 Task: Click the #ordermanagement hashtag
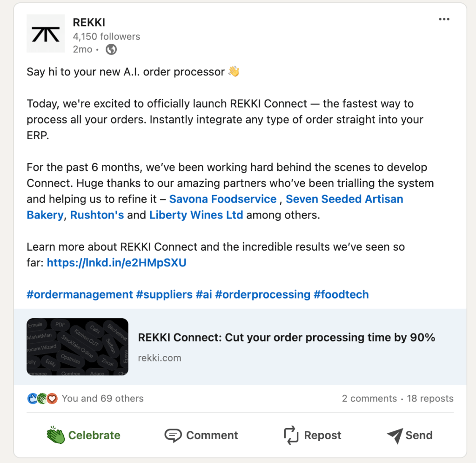[x=80, y=294]
